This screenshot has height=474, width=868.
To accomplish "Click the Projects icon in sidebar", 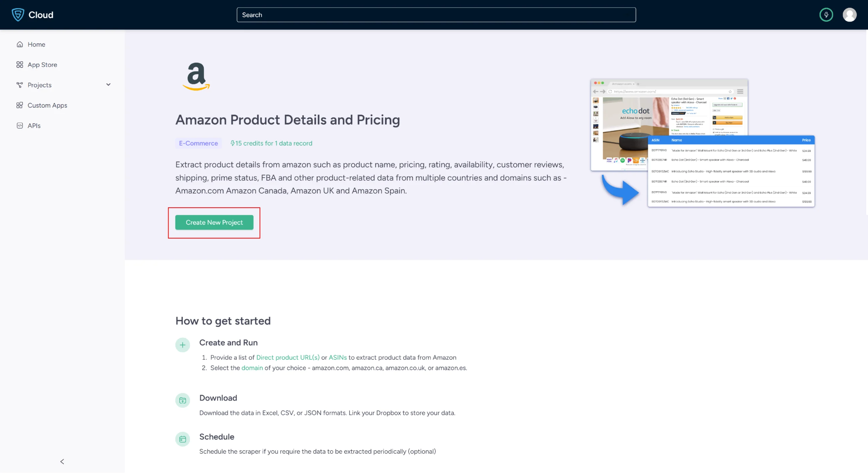I will point(19,84).
